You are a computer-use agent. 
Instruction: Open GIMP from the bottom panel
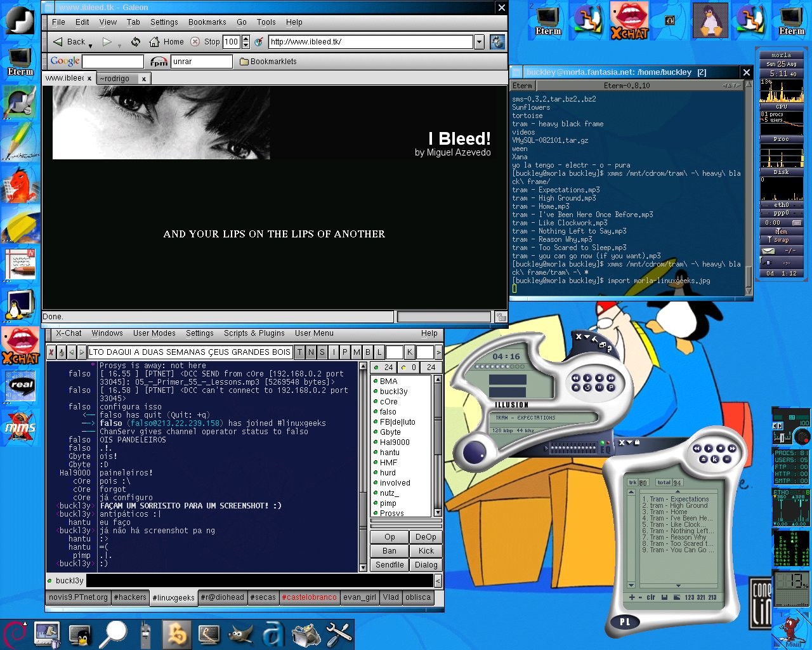[x=241, y=633]
